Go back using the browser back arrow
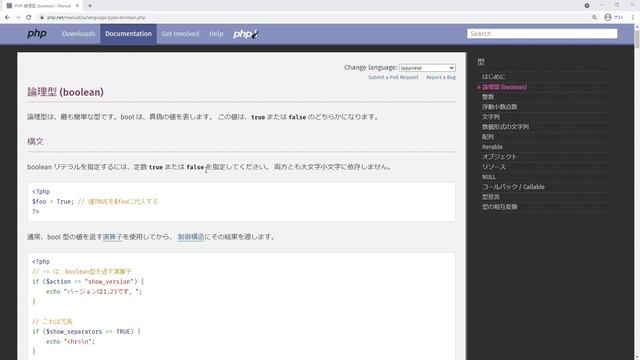The height and width of the screenshot is (360, 640). click(7, 18)
